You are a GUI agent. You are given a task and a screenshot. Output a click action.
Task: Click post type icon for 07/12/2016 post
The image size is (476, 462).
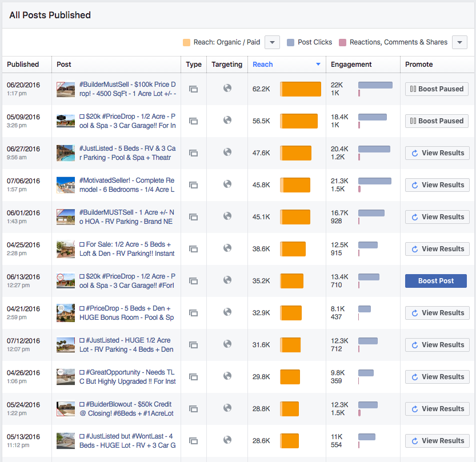coord(193,345)
